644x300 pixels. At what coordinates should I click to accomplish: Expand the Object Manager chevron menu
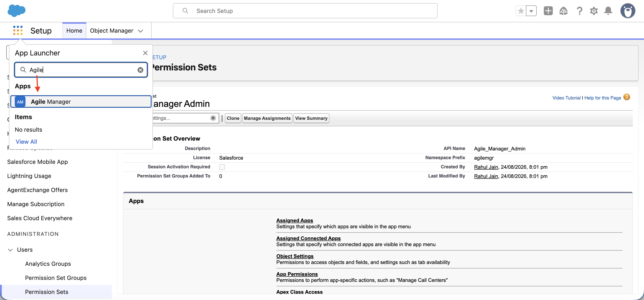tap(140, 31)
